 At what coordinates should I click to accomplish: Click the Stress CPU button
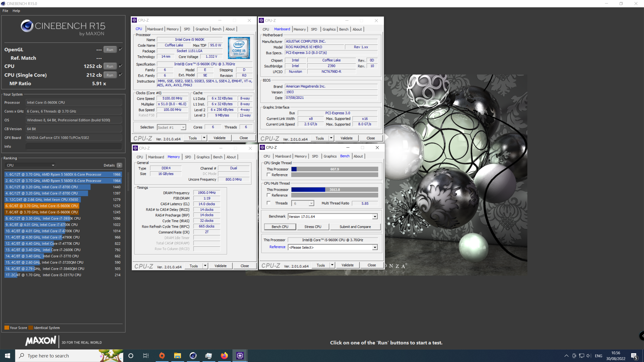[313, 227]
